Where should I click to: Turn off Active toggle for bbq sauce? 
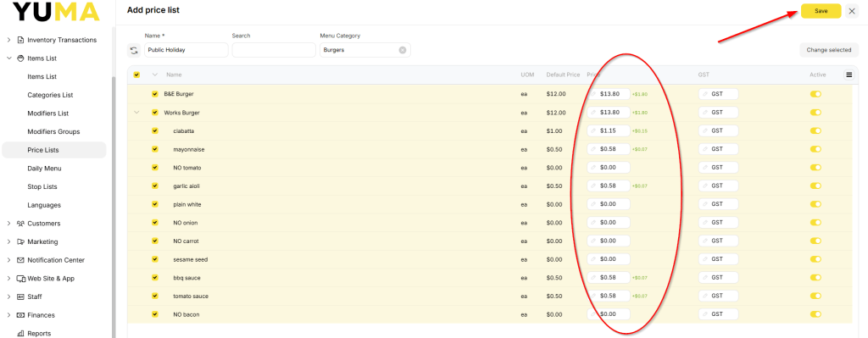click(x=815, y=277)
